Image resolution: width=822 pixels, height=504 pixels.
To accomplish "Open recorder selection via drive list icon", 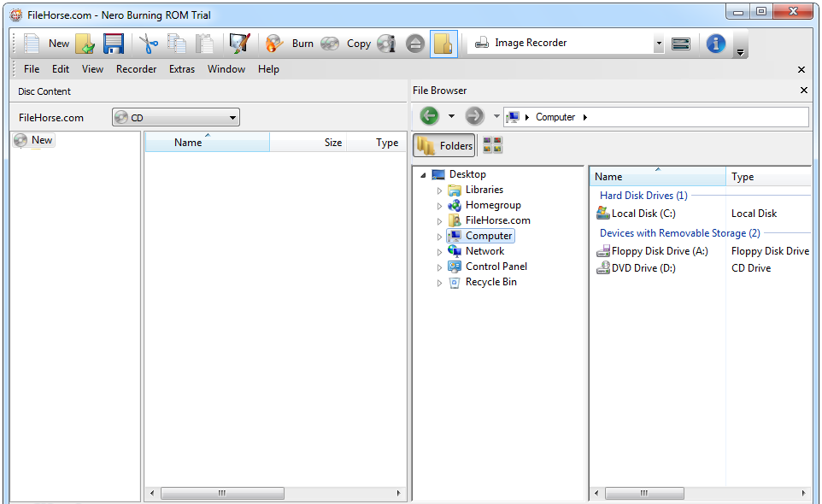I will pyautogui.click(x=680, y=44).
